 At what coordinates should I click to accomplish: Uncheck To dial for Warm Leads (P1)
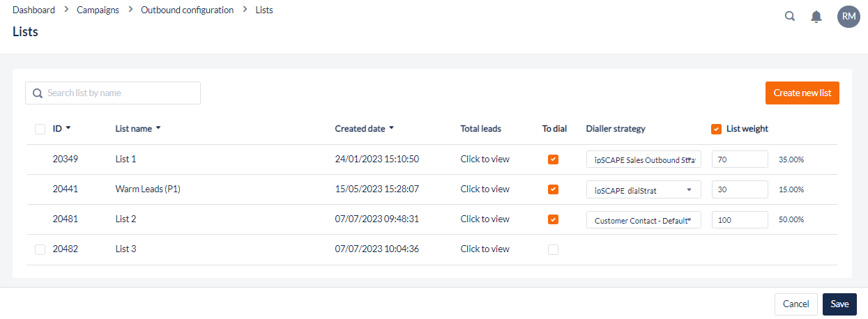point(553,189)
